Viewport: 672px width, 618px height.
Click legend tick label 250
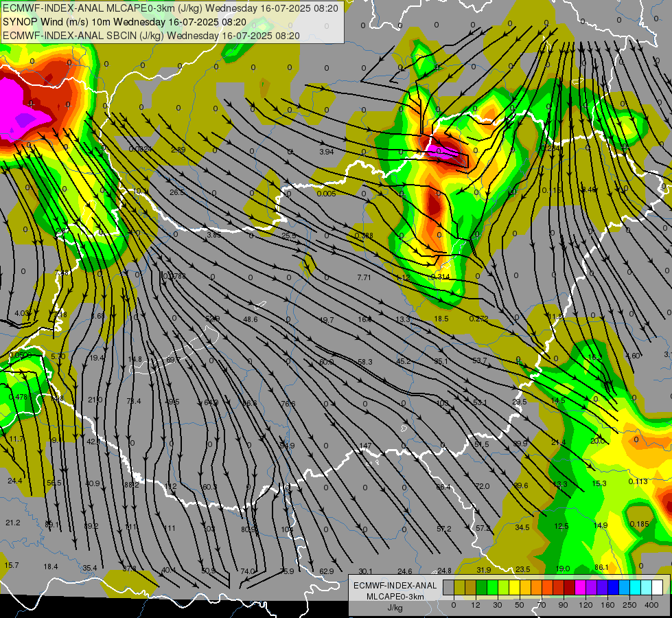(629, 605)
